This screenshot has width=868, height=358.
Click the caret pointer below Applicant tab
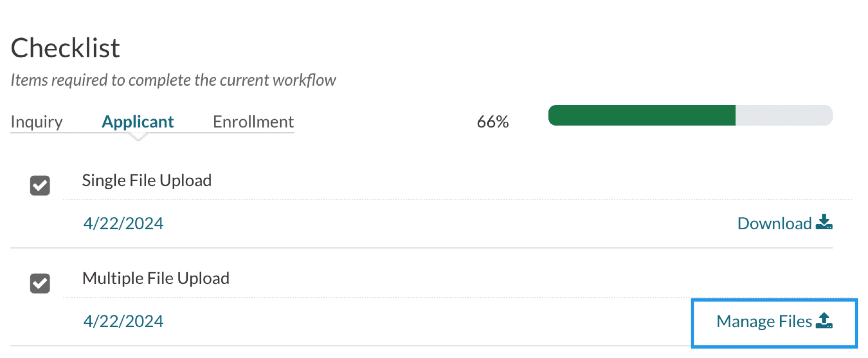click(138, 136)
